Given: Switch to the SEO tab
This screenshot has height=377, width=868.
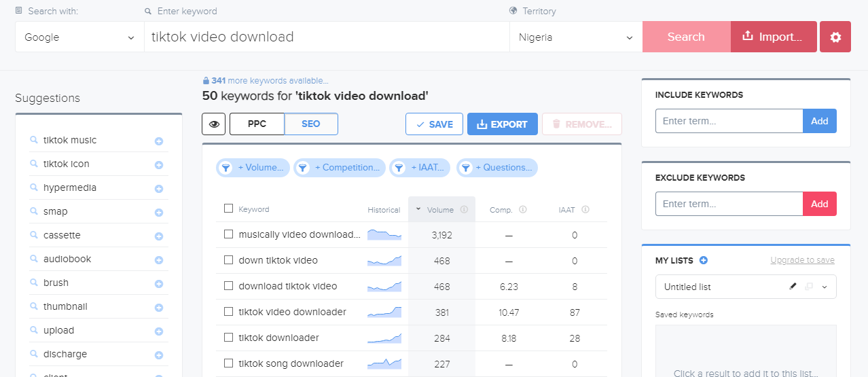Looking at the screenshot, I should pyautogui.click(x=310, y=124).
